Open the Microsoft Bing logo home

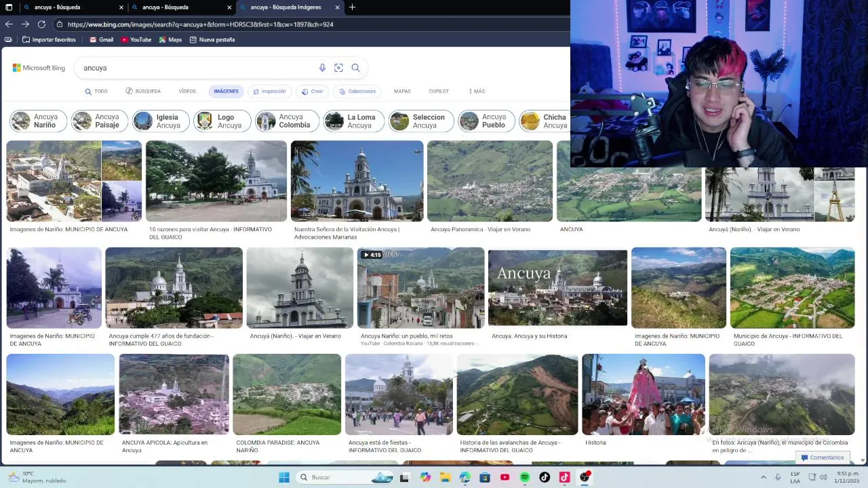pyautogui.click(x=39, y=68)
